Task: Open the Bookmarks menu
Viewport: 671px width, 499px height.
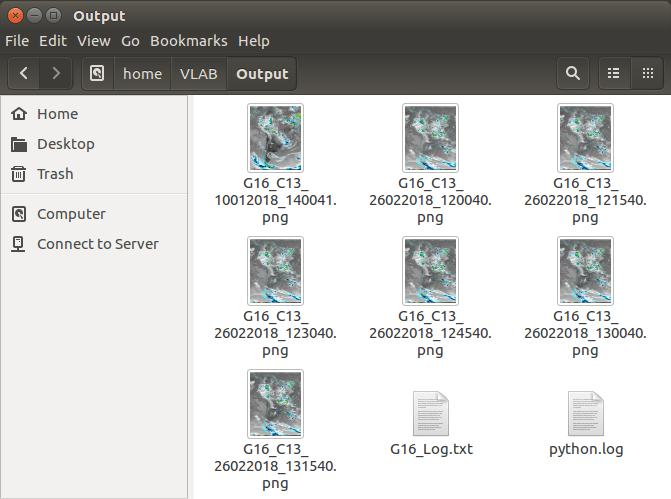Action: click(x=189, y=41)
